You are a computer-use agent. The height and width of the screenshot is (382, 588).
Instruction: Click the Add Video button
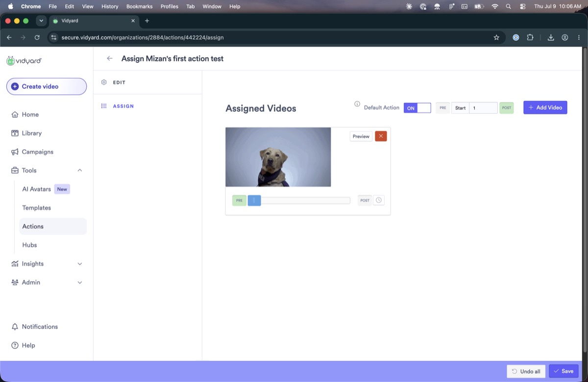pos(545,107)
